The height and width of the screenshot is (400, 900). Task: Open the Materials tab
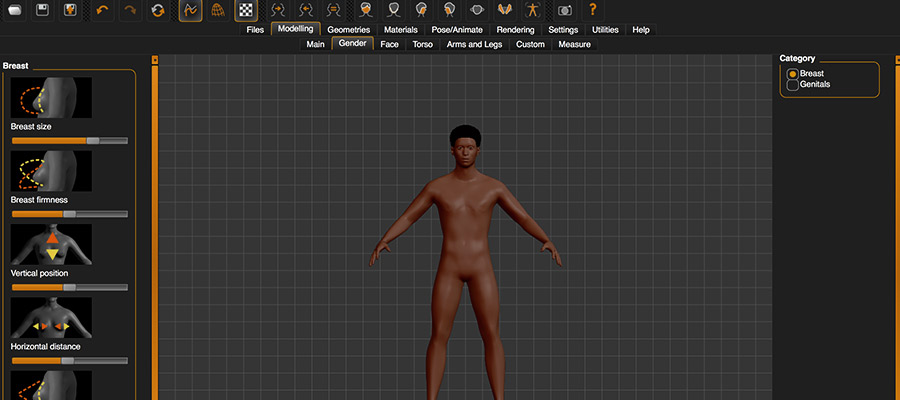[x=400, y=30]
